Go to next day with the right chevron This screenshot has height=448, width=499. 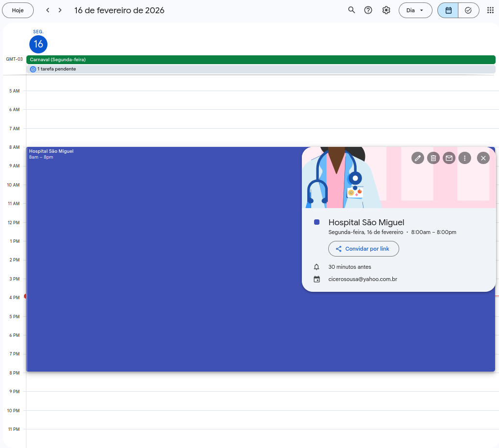[x=59, y=10]
